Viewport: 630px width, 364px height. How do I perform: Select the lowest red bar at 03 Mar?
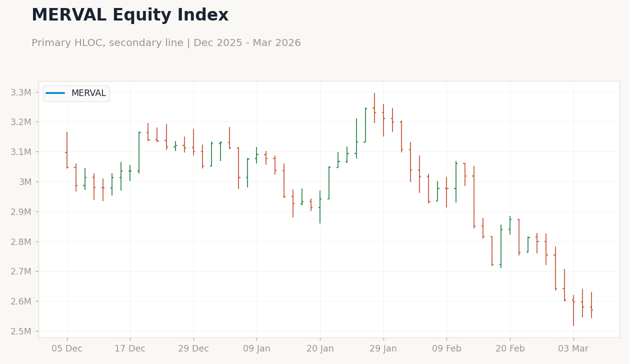point(573,310)
